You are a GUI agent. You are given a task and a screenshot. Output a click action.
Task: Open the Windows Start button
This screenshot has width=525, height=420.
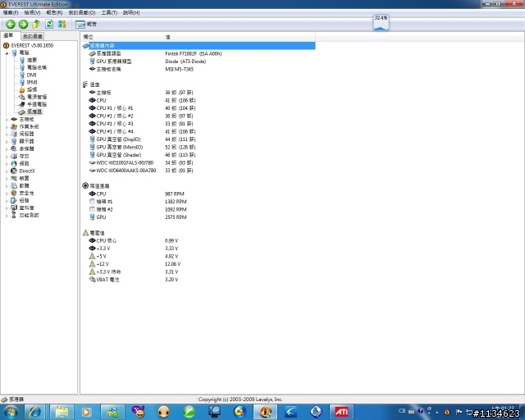click(11, 412)
